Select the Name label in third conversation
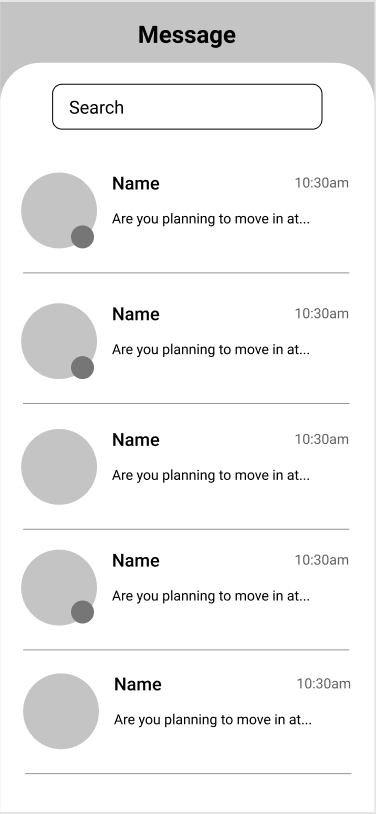Viewport: 376px width, 814px height. click(x=136, y=440)
